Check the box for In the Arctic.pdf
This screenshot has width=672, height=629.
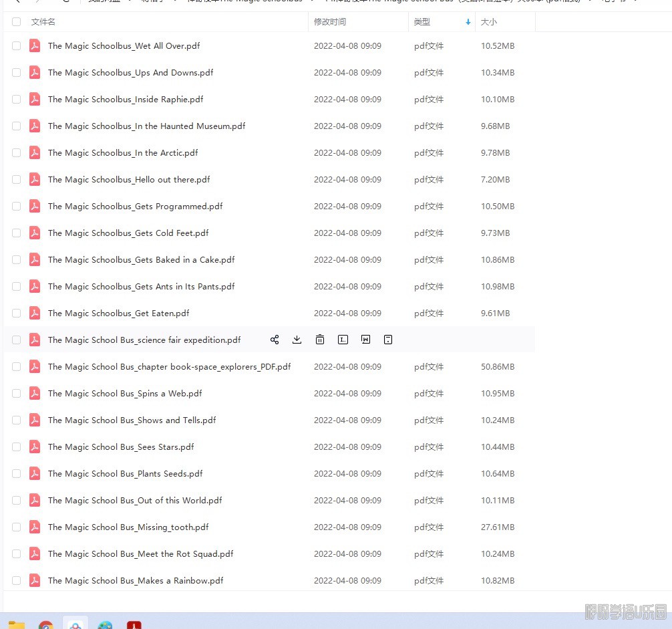[x=16, y=152]
